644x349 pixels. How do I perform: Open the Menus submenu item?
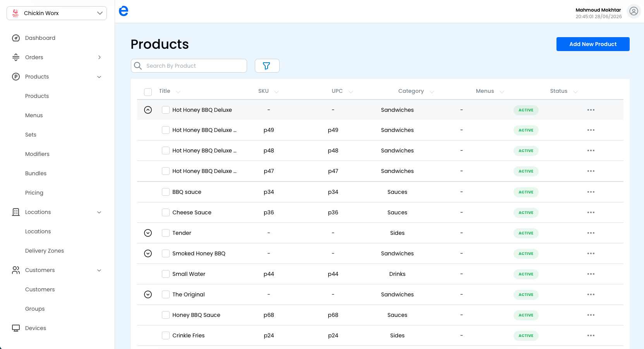34,115
